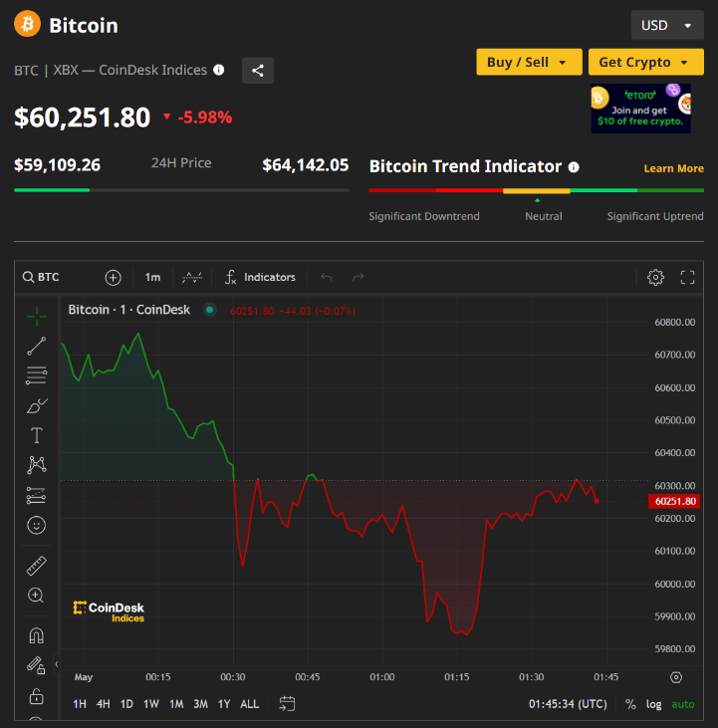Select the 1Y time range
This screenshot has width=718, height=728.
[x=224, y=704]
